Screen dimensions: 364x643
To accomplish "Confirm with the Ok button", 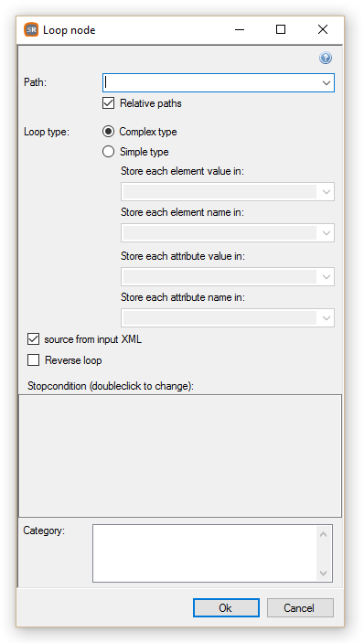I will tap(226, 607).
